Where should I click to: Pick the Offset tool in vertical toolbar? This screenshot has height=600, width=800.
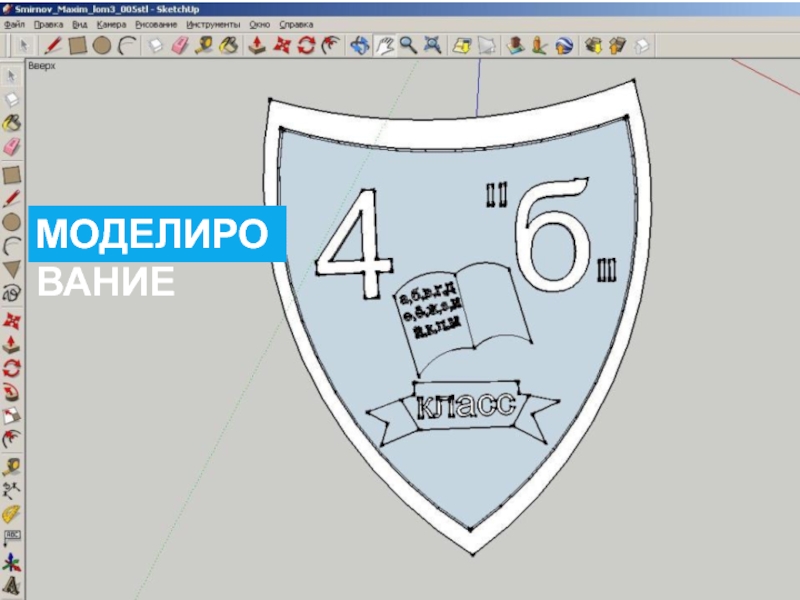(12, 439)
